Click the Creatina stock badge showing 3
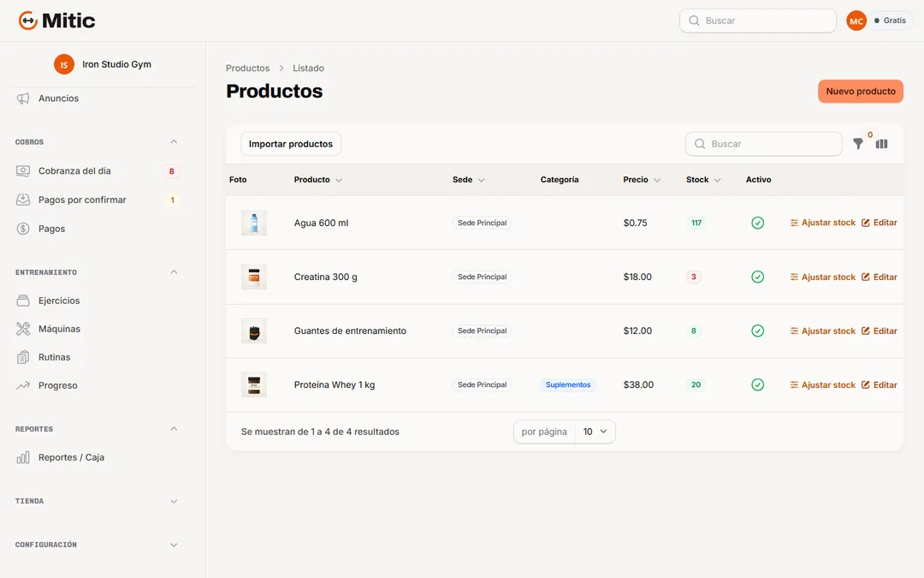924x578 pixels. [694, 277]
